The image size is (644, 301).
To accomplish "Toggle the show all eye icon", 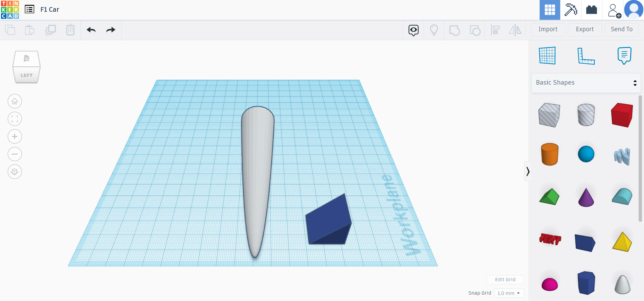I will point(414,30).
